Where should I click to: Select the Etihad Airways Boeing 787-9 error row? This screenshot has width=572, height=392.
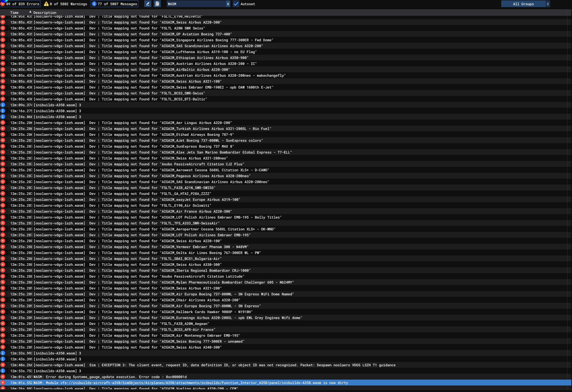click(197, 135)
